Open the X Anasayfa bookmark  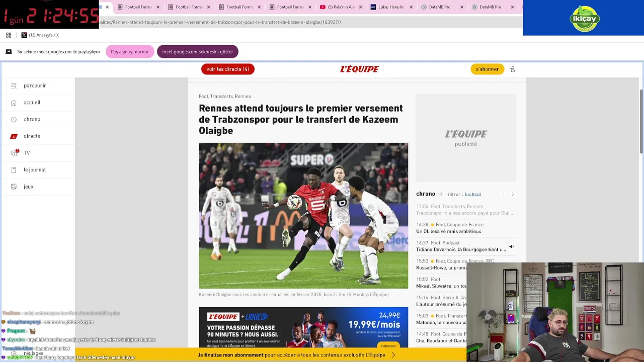click(x=40, y=35)
